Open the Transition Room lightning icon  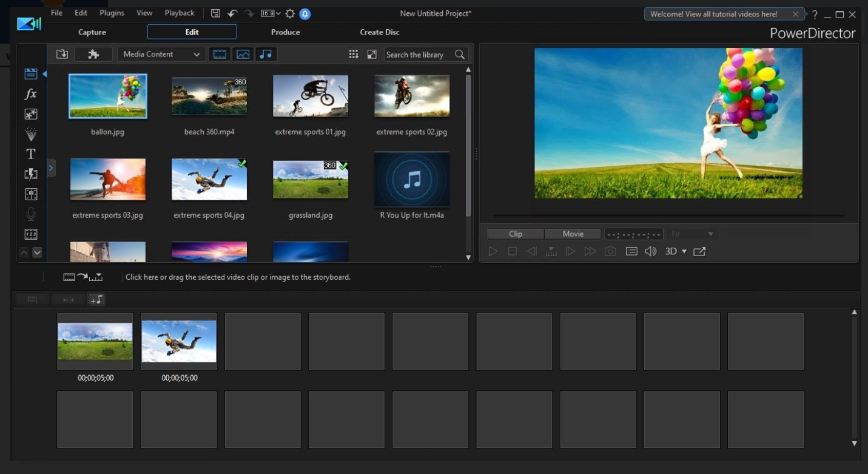coord(30,174)
